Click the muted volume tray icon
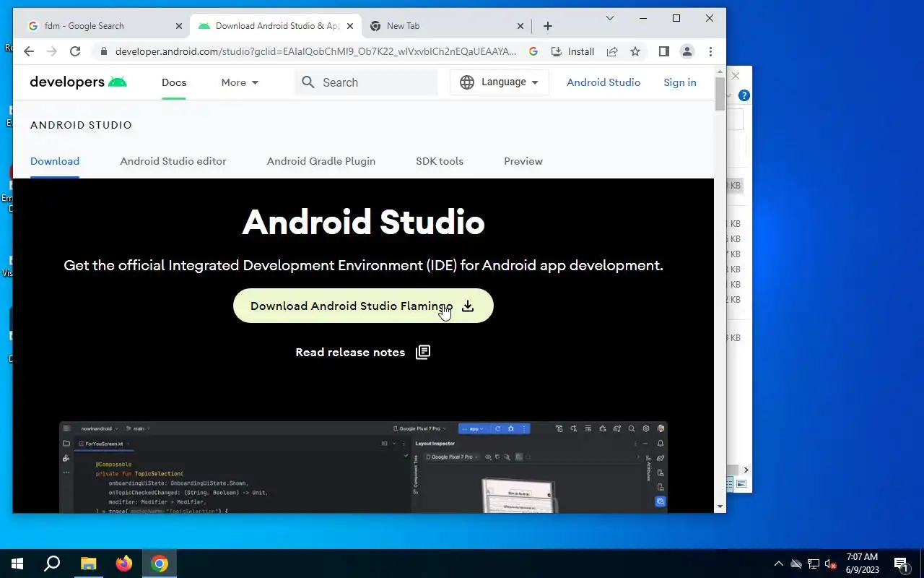 pos(831,564)
